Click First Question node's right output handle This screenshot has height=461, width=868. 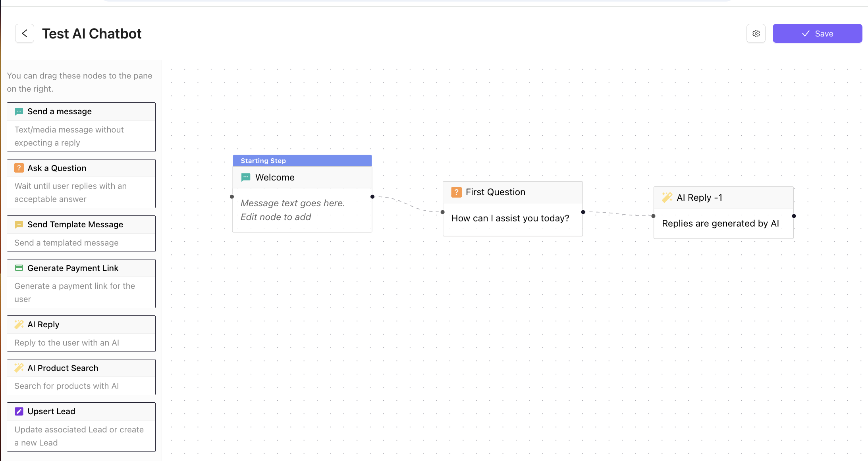(x=583, y=212)
